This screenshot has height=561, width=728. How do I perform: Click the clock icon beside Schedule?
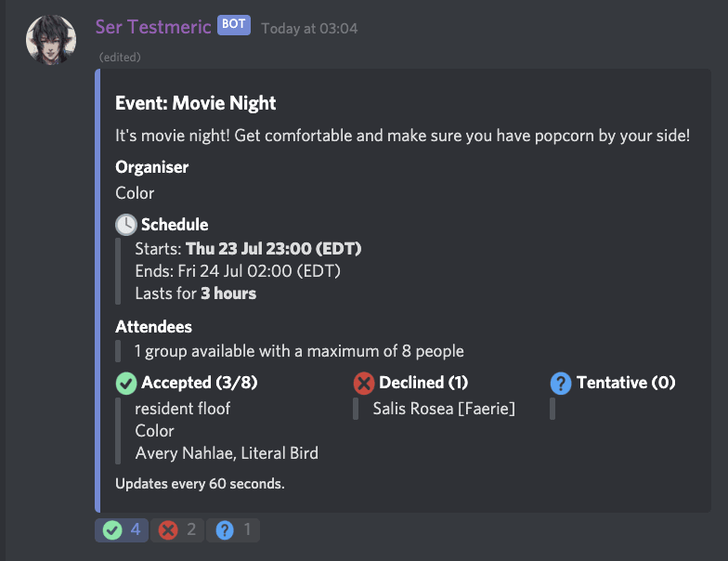(125, 225)
